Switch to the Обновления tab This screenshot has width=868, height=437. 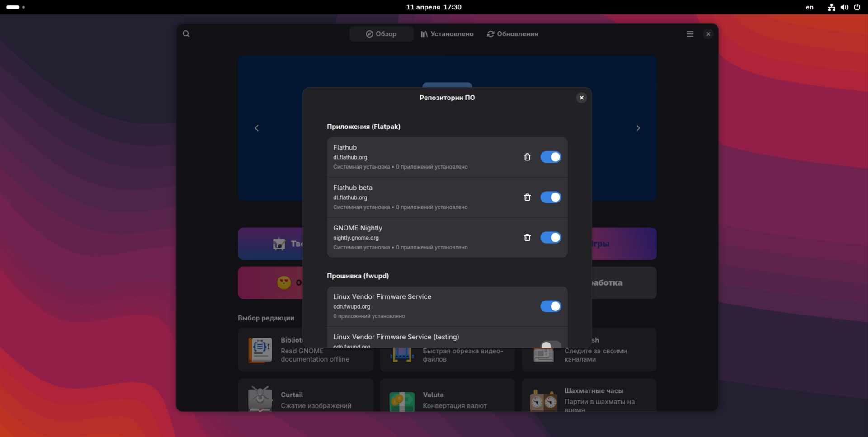(x=512, y=34)
